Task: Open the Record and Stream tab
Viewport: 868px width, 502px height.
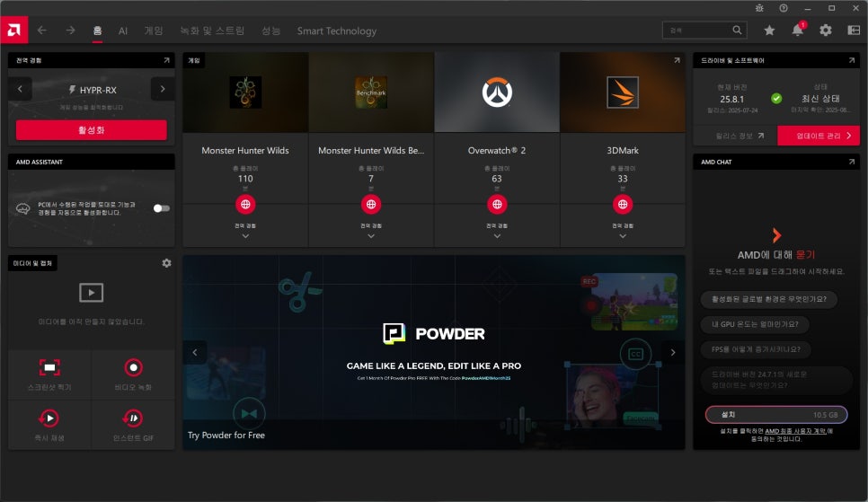Action: (x=212, y=31)
